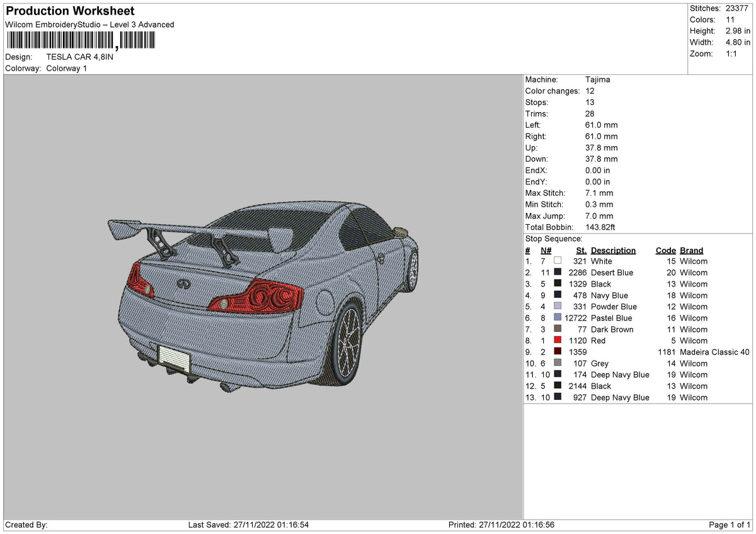The width and height of the screenshot is (756, 534).
Task: Select the Red color swatch in stop 8
Action: tap(558, 341)
